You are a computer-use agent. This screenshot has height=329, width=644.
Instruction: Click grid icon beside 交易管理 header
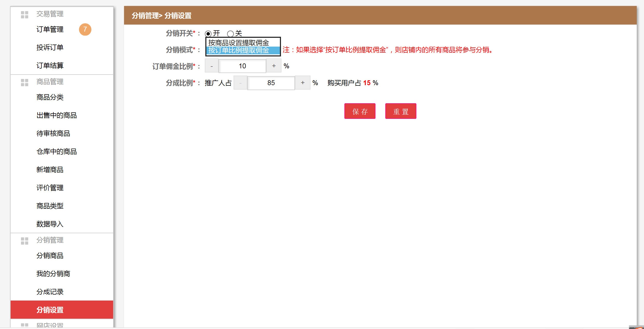[x=25, y=15]
